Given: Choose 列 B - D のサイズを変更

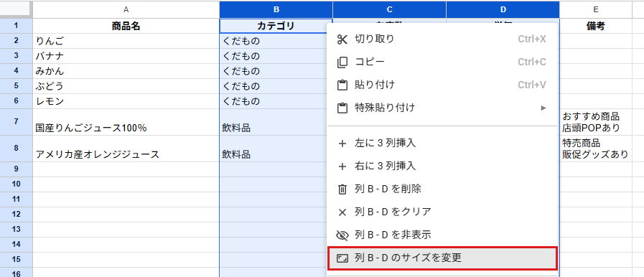Looking at the screenshot, I should pos(442,258).
